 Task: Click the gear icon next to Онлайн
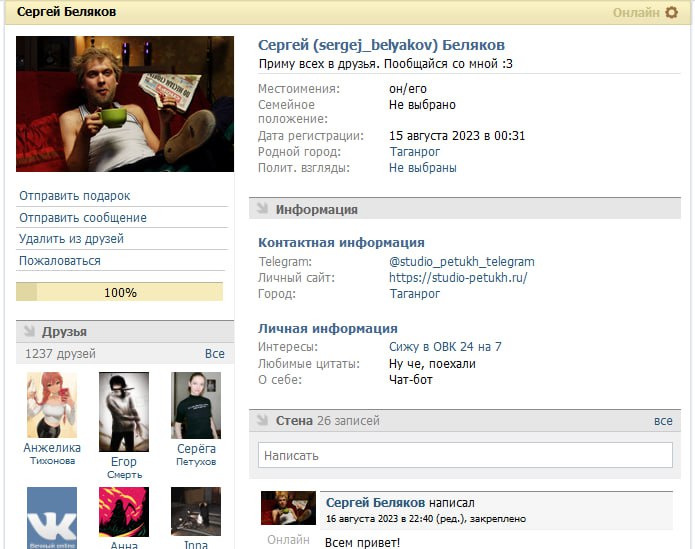point(672,12)
